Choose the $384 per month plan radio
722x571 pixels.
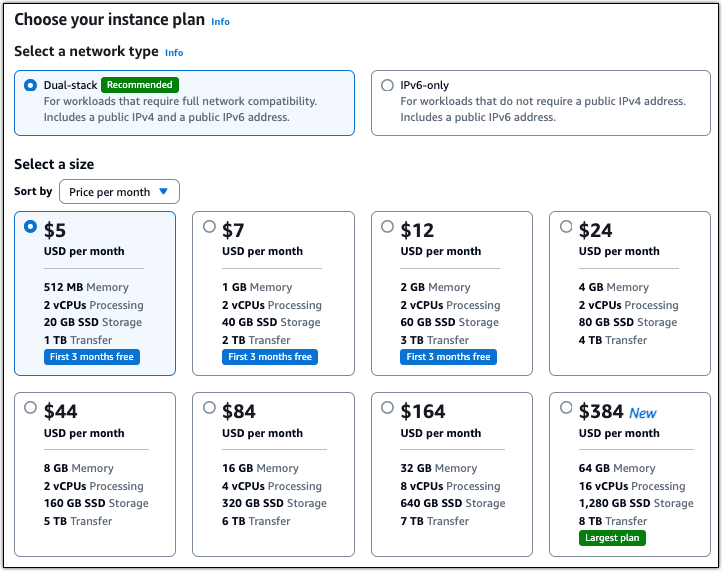(566, 408)
